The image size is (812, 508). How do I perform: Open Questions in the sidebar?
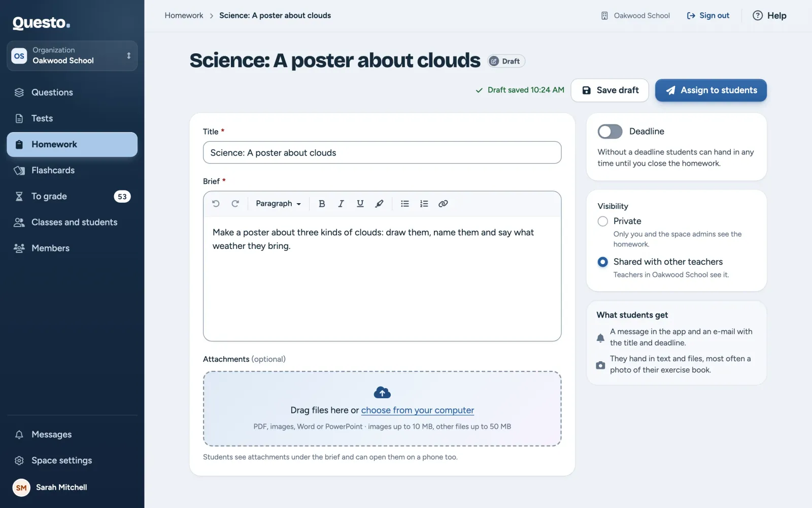(72, 92)
